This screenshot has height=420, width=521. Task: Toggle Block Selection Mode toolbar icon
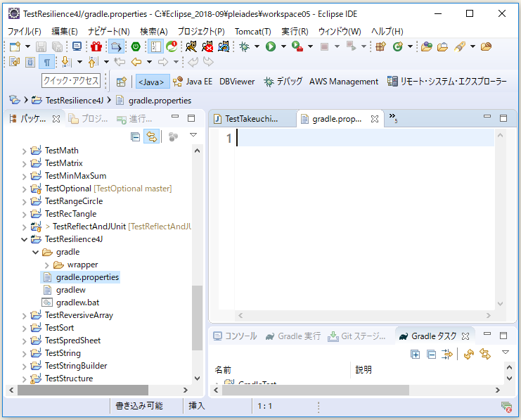pos(30,62)
